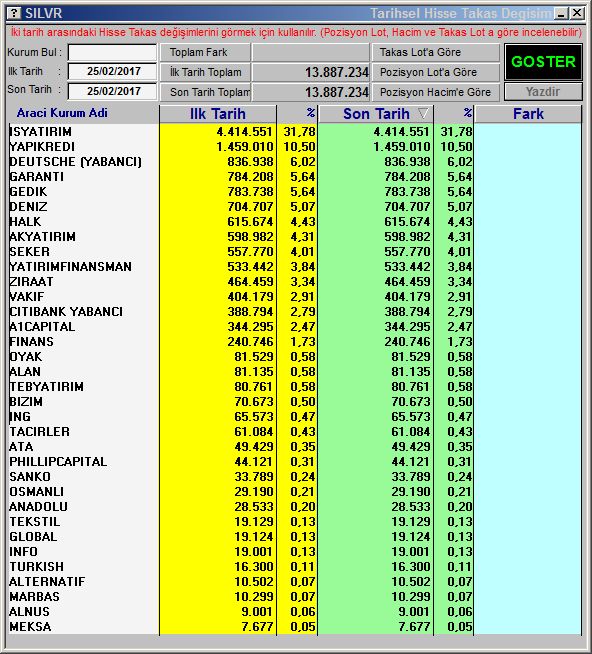Click the Yazdir print button
Image resolution: width=592 pixels, height=654 pixels.
[543, 92]
